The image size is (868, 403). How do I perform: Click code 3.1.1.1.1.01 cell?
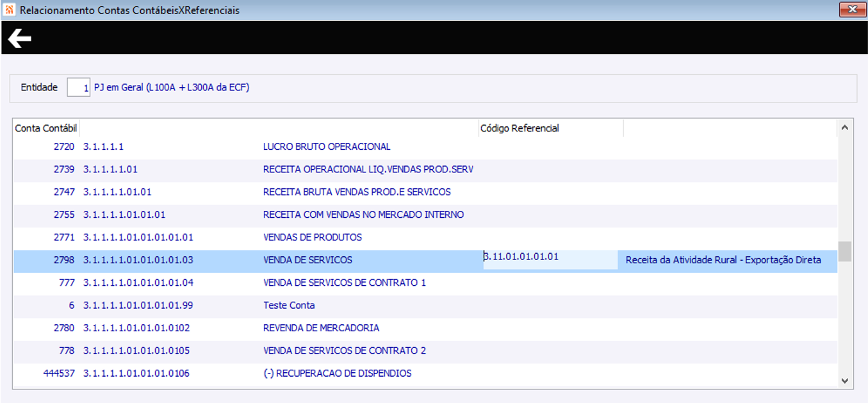(x=110, y=169)
